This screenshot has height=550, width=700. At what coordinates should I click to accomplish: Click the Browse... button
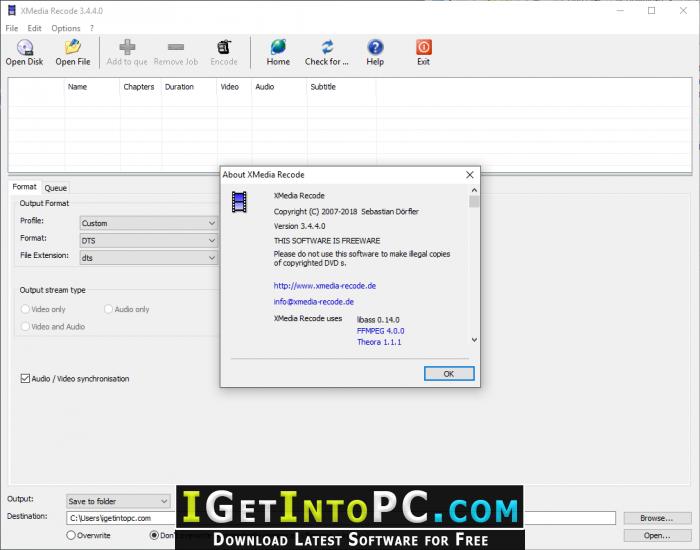point(657,518)
